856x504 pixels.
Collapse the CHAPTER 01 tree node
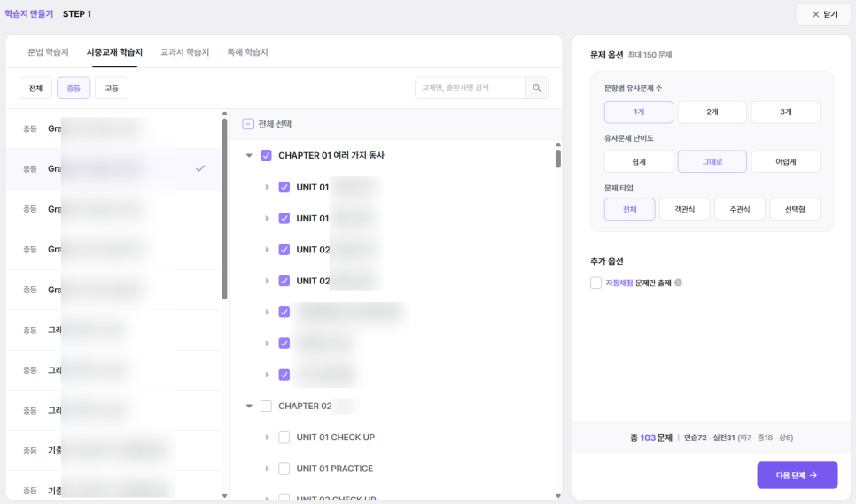coord(249,156)
